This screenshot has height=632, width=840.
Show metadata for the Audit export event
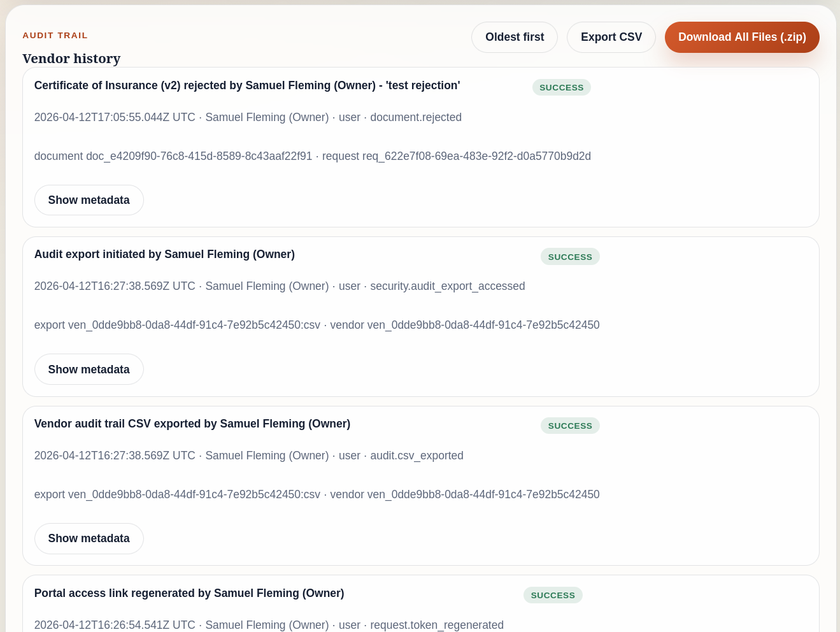tap(89, 369)
